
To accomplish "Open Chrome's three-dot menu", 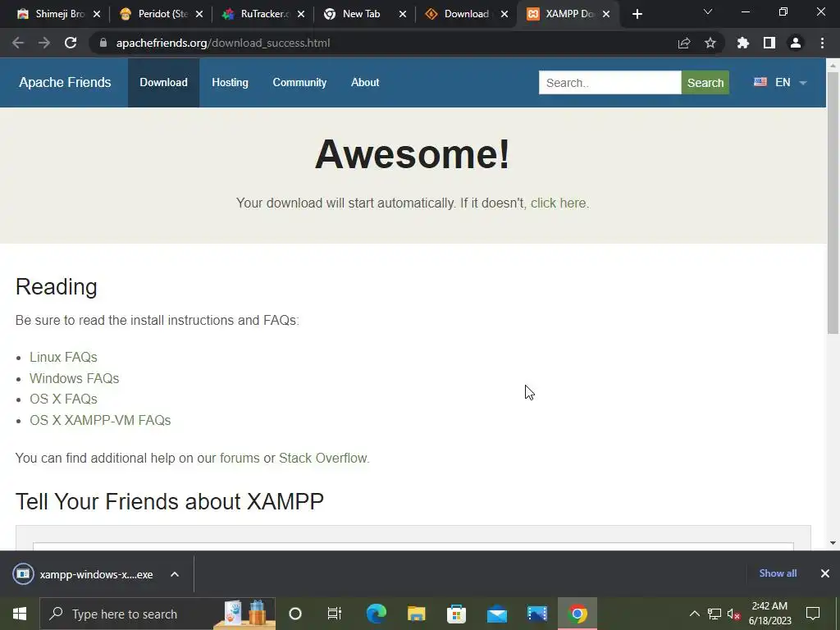I will [x=822, y=43].
